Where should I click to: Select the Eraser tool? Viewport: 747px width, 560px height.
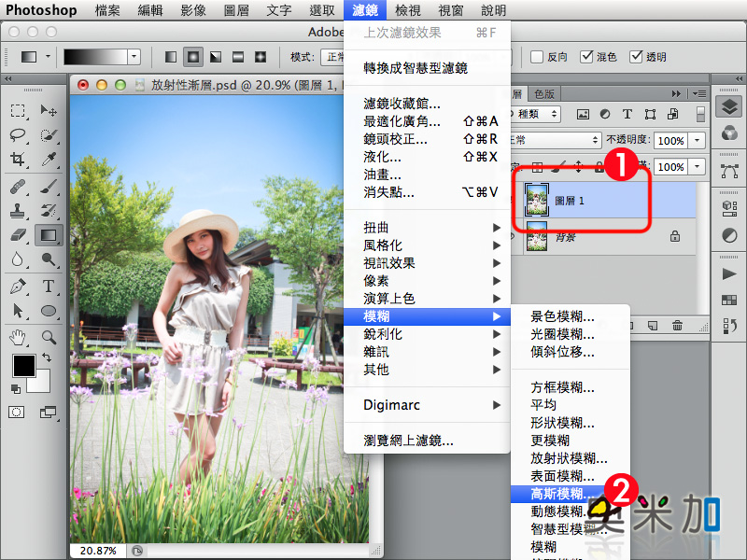(x=18, y=235)
